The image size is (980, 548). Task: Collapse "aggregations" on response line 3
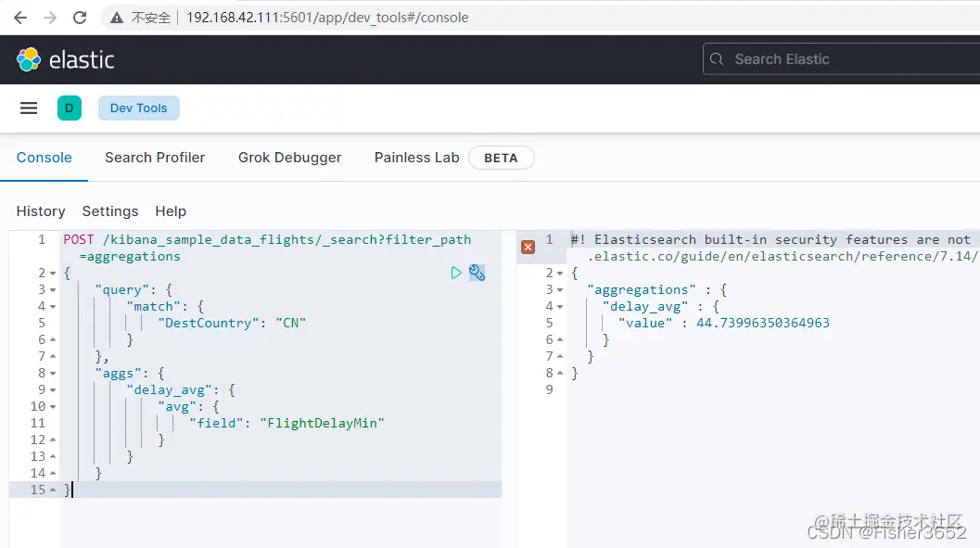(x=560, y=290)
